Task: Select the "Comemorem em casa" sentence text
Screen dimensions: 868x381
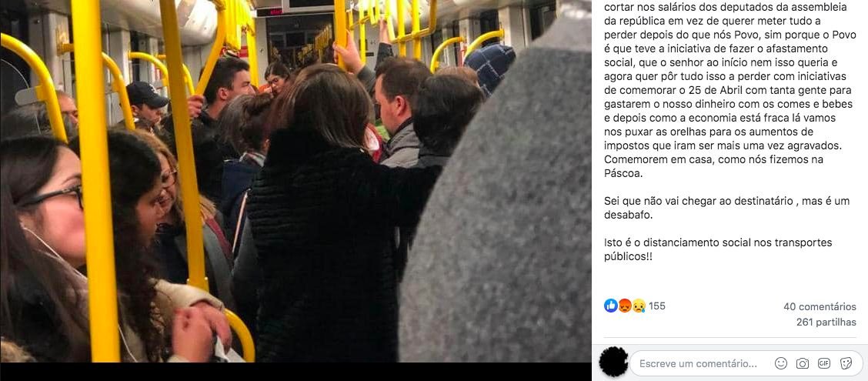Action: coord(706,167)
